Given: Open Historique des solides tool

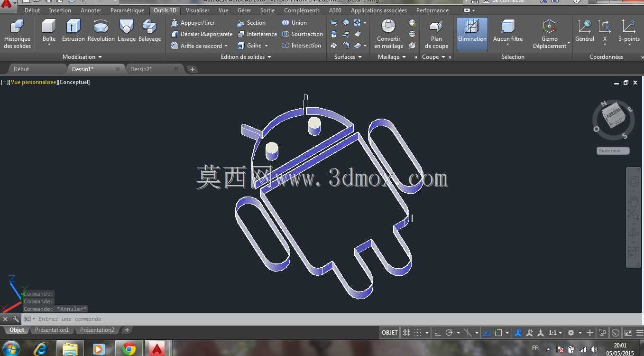Looking at the screenshot, I should [x=18, y=34].
